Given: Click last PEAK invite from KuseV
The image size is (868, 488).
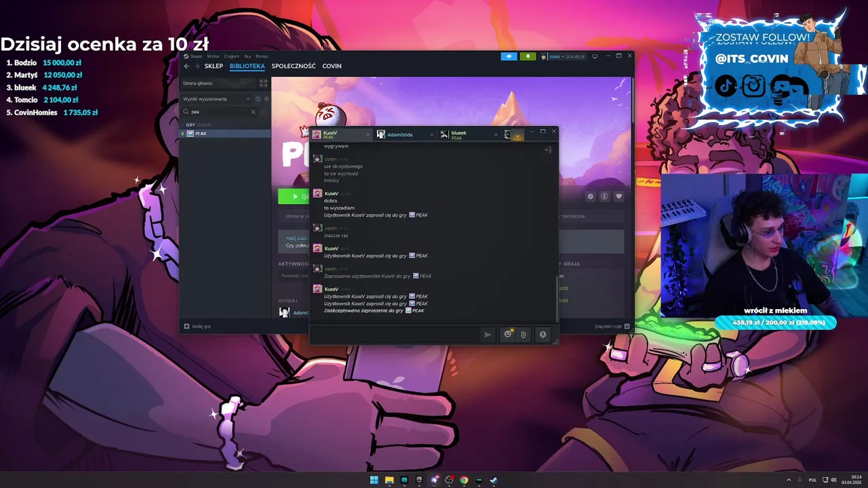Looking at the screenshot, I should (376, 304).
